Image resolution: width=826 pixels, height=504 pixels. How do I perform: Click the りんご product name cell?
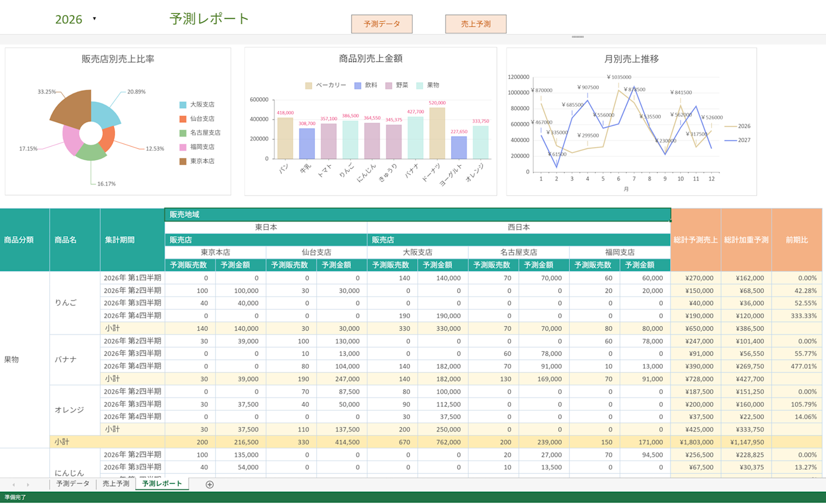(x=75, y=303)
